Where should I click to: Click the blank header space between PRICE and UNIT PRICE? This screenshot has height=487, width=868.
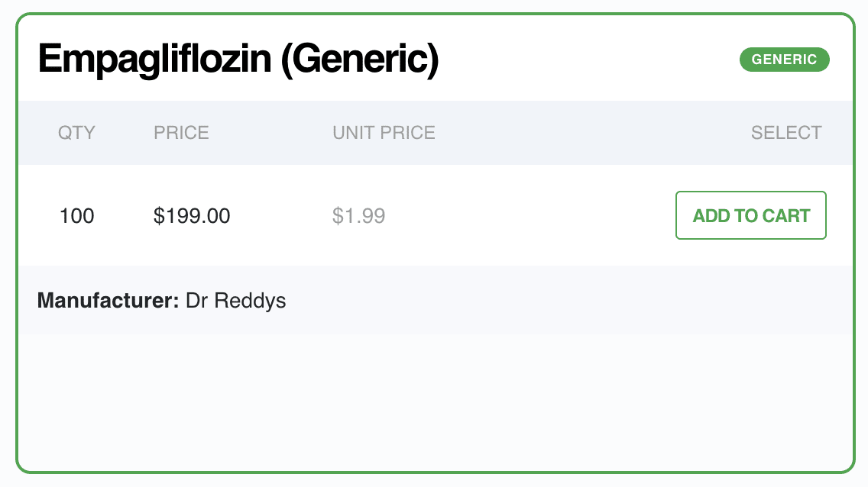pyautogui.click(x=270, y=133)
